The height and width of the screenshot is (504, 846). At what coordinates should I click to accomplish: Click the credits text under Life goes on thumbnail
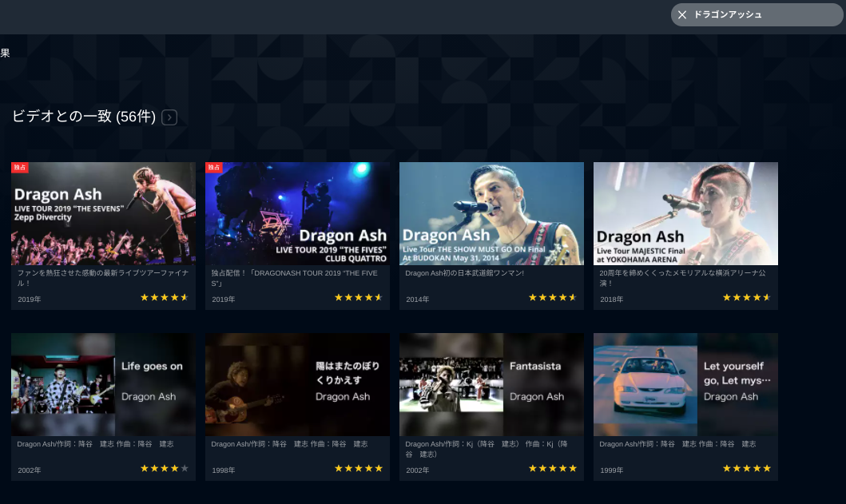95,444
